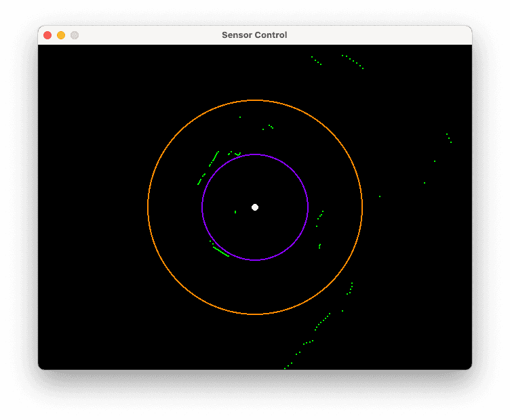Click green cluster inside orange circle's lower-right
510x420 pixels.
(350, 289)
